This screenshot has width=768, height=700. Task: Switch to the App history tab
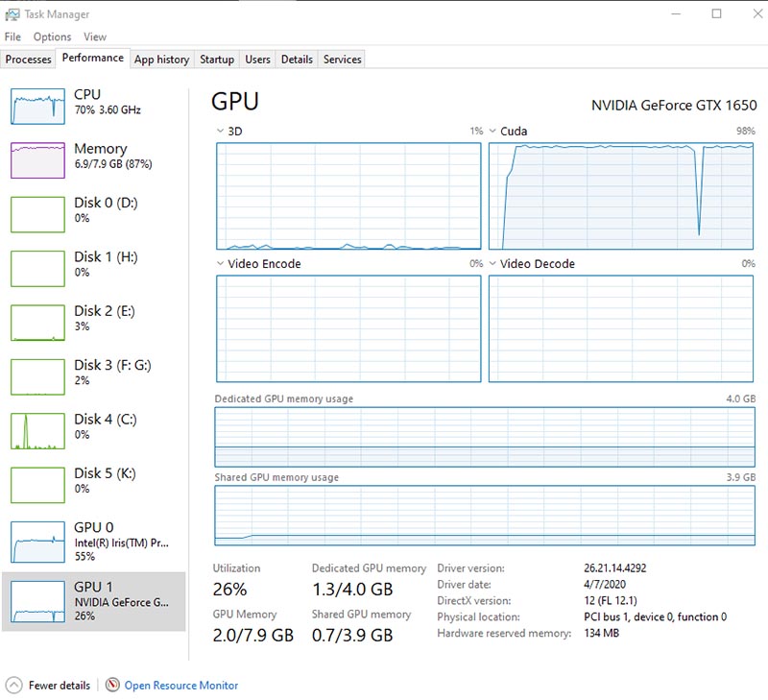click(162, 60)
